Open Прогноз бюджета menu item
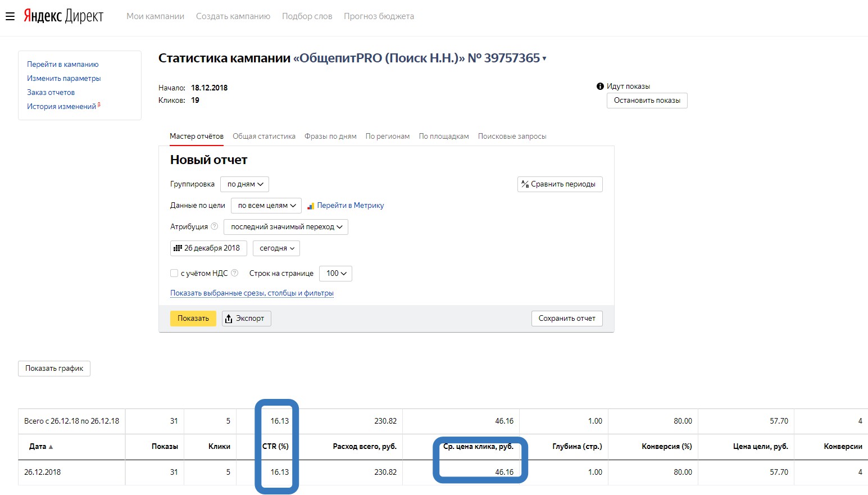The width and height of the screenshot is (868, 495). [x=379, y=16]
